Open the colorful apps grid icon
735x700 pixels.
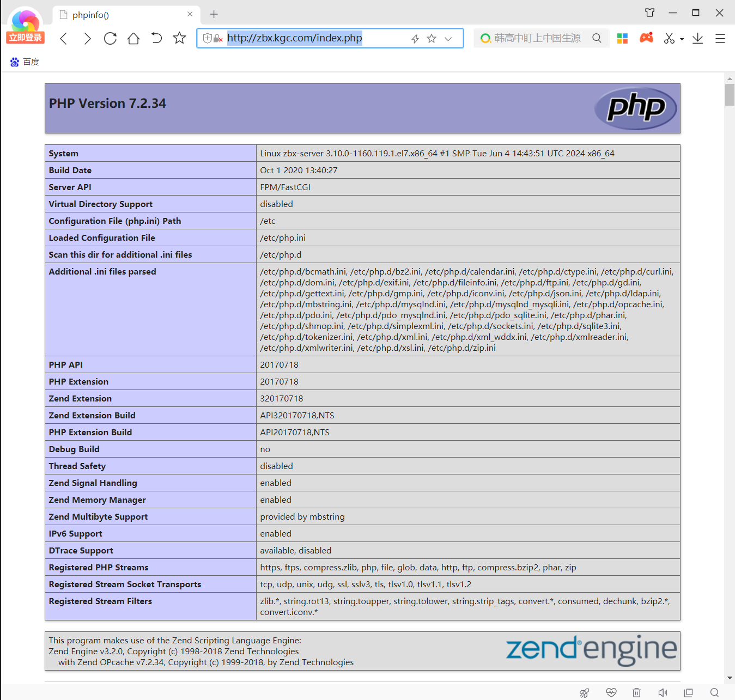click(x=622, y=38)
